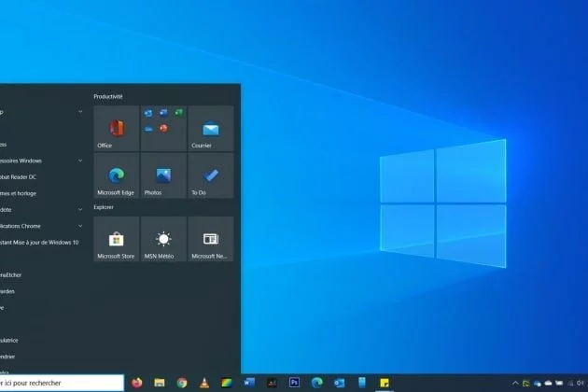Click Firefox icon in the taskbar
Image resolution: width=588 pixels, height=392 pixels.
(x=137, y=383)
